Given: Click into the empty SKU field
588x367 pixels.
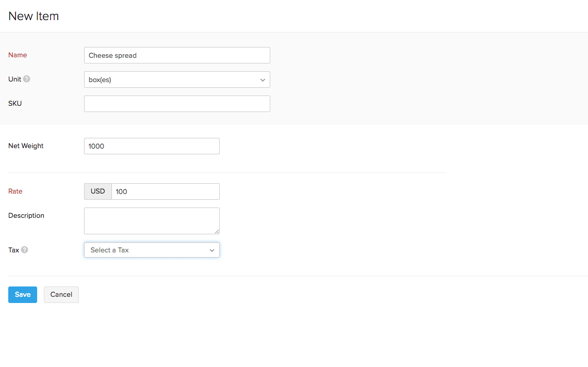Looking at the screenshot, I should point(177,104).
